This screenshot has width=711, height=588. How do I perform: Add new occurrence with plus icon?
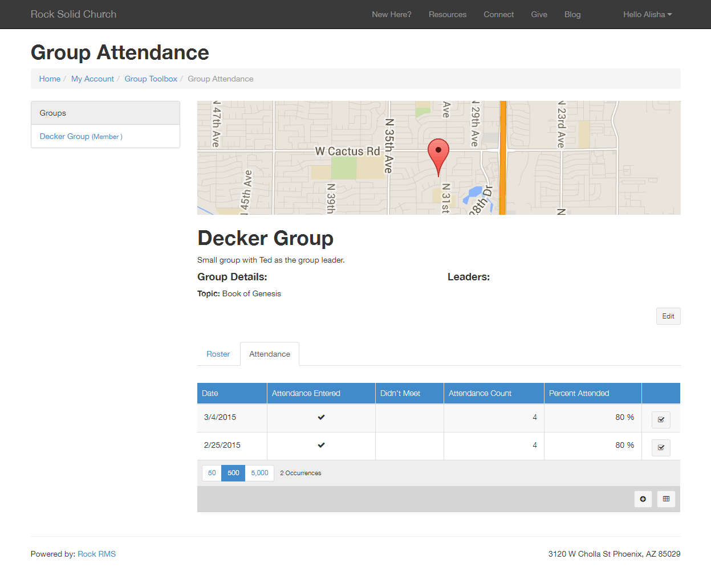pos(643,499)
